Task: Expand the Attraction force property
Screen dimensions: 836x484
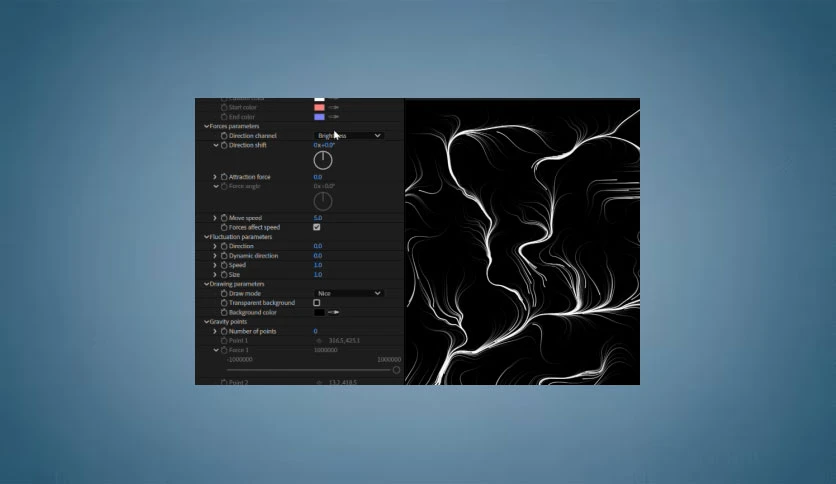Action: pos(215,177)
